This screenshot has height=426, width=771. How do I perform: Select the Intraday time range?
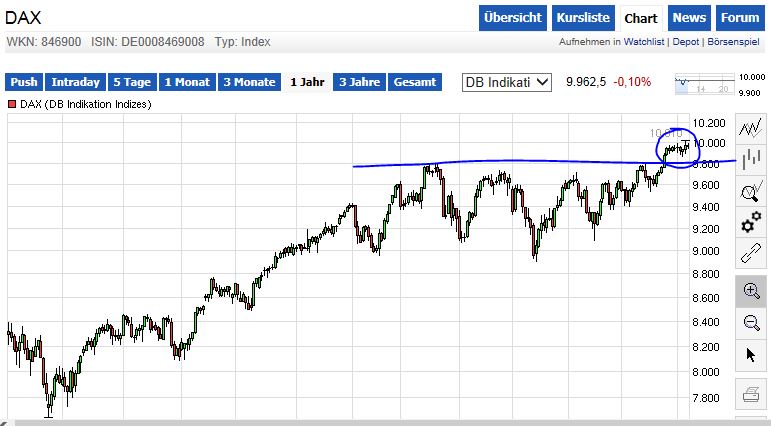coord(76,82)
